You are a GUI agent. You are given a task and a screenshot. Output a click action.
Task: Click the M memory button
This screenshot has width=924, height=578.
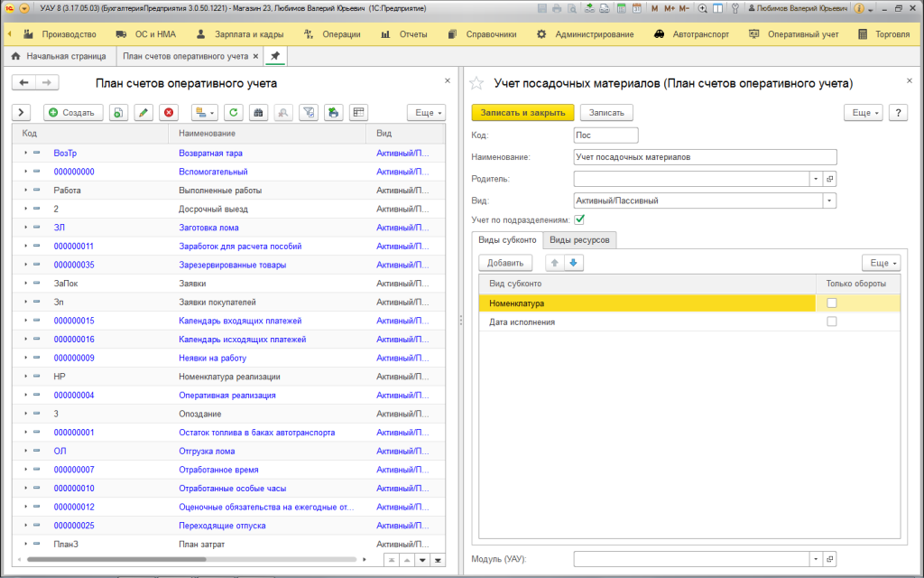tap(655, 8)
